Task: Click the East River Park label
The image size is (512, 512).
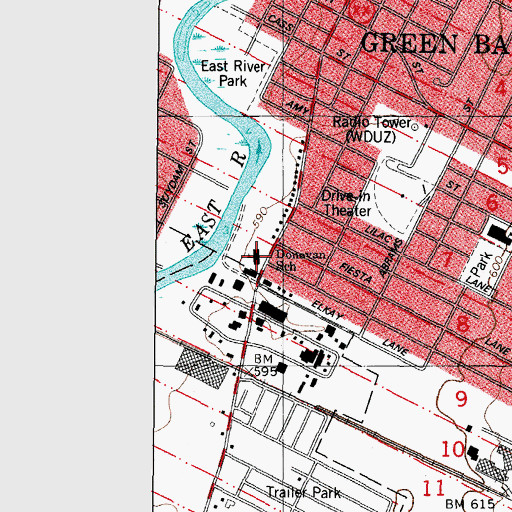Action: (x=233, y=73)
